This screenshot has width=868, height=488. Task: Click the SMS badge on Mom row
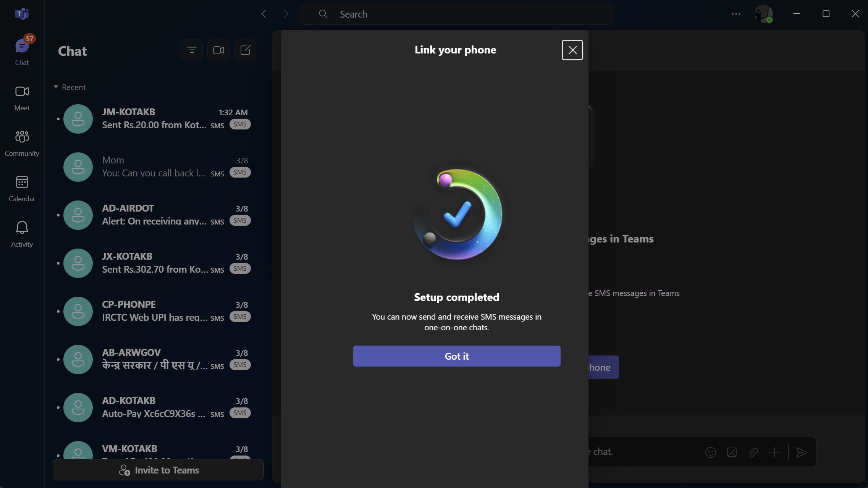[x=240, y=172]
